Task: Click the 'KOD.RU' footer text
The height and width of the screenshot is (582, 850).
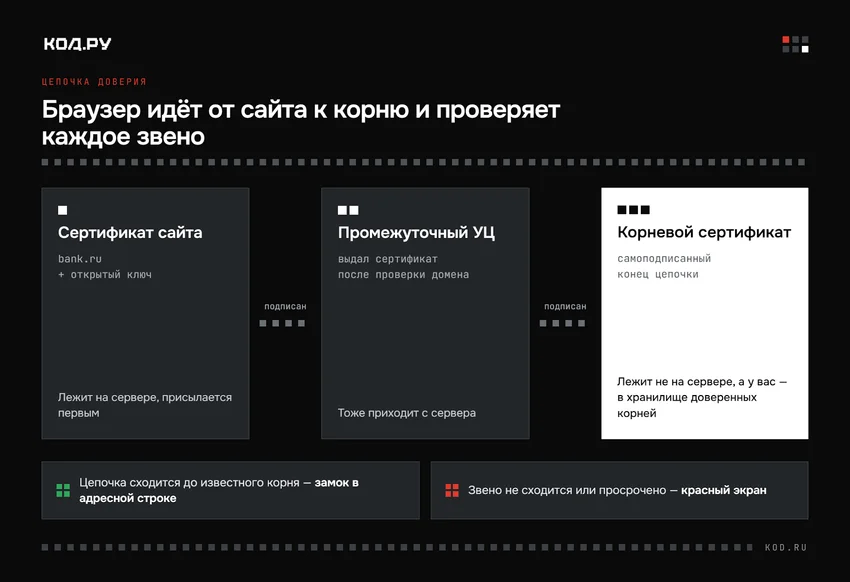Action: (x=786, y=547)
